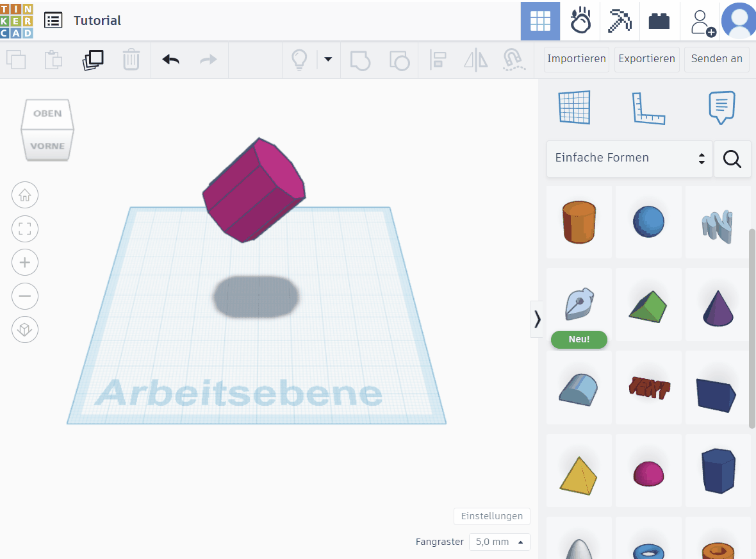Redo the last undone action
Image resolution: width=756 pixels, height=559 pixels.
click(x=208, y=60)
